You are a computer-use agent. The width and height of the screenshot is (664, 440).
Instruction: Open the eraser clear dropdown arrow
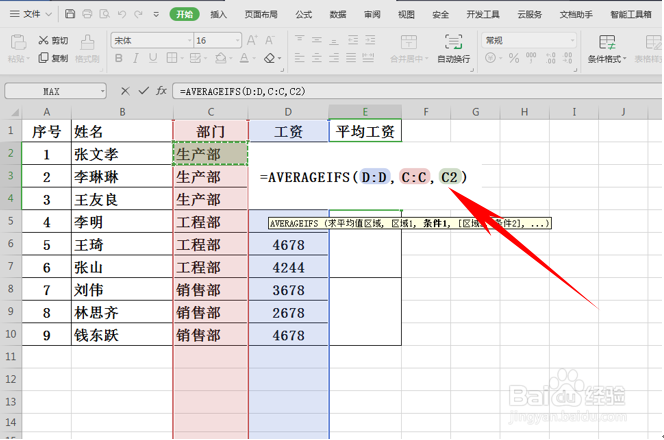279,58
